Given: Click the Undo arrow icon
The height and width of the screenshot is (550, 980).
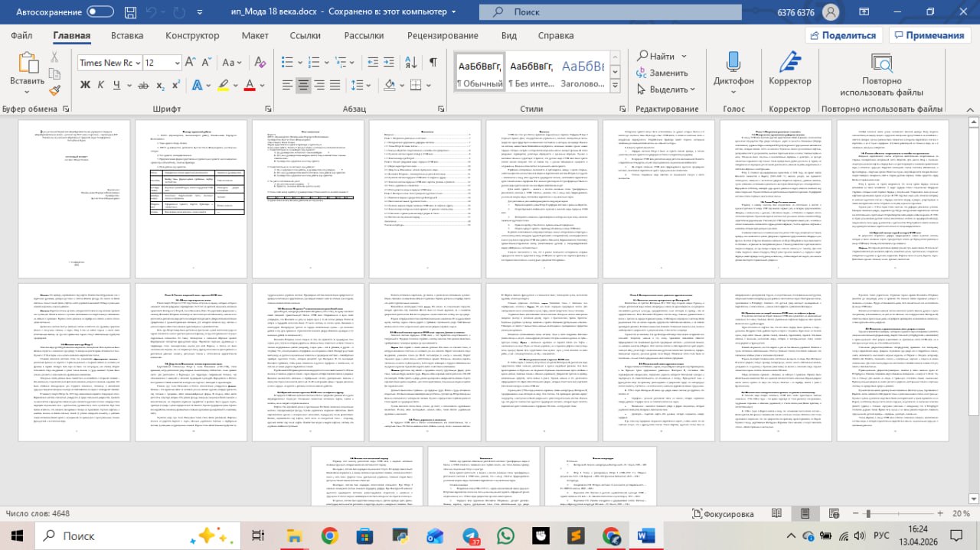Looking at the screenshot, I should click(152, 12).
